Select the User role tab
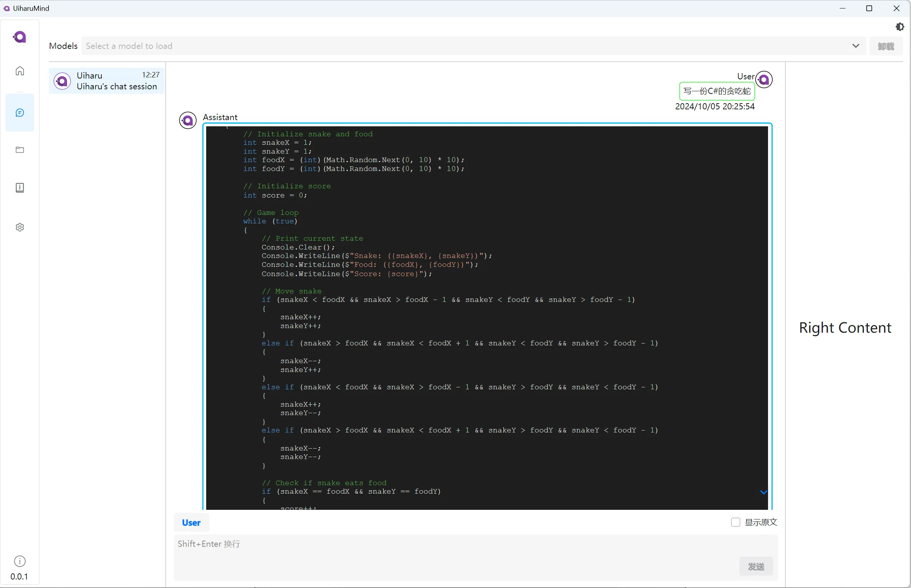Image resolution: width=911 pixels, height=588 pixels. click(x=191, y=523)
